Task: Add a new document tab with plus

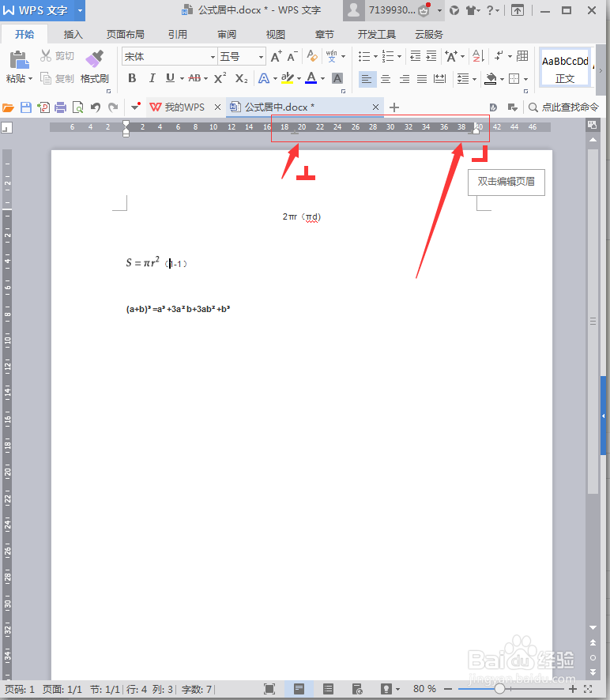Action: tap(393, 107)
